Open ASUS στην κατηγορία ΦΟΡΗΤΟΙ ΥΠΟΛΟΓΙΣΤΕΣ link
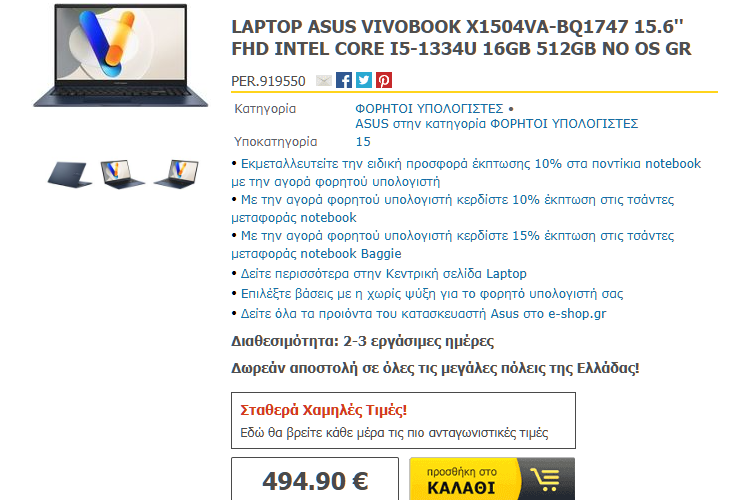Viewport: 750px width, 500px height. [x=496, y=124]
